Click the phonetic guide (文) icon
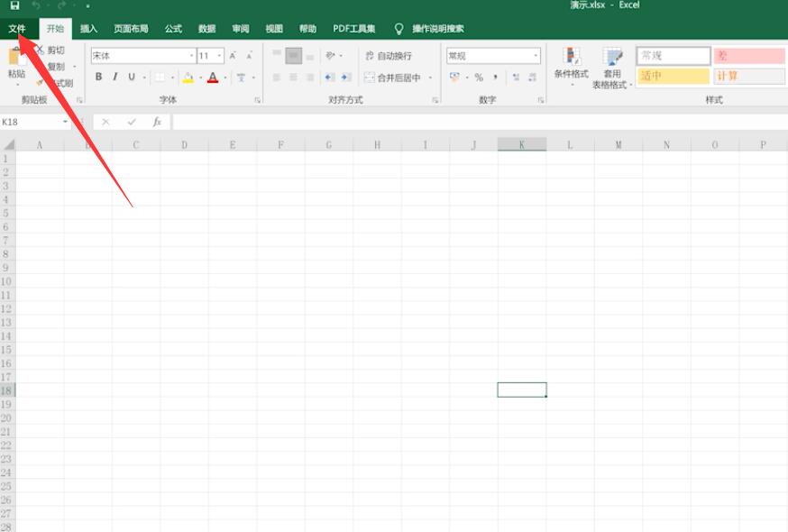The width and height of the screenshot is (788, 532). click(x=242, y=78)
